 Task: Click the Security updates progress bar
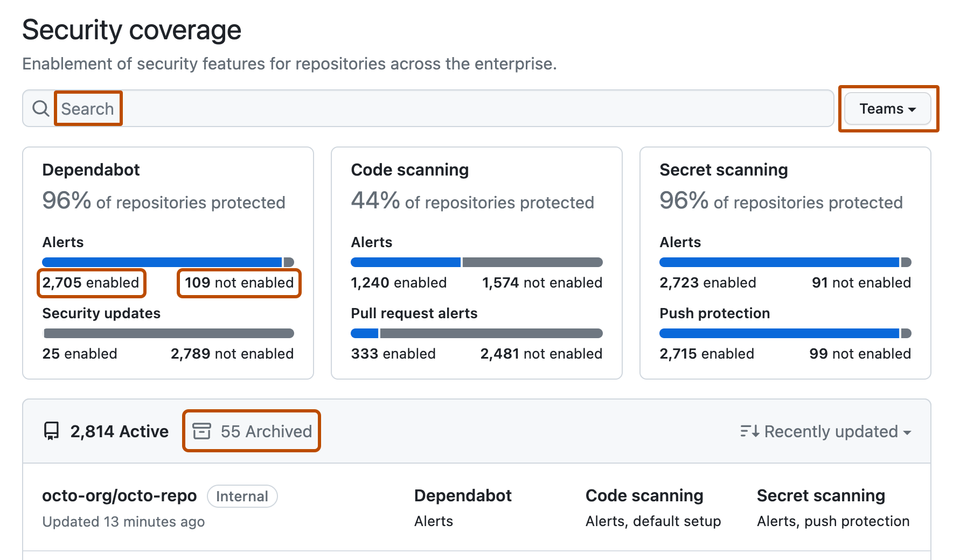168,333
